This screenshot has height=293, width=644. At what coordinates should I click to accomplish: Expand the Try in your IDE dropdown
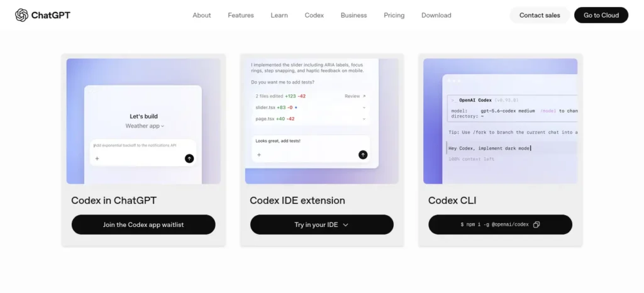321,224
